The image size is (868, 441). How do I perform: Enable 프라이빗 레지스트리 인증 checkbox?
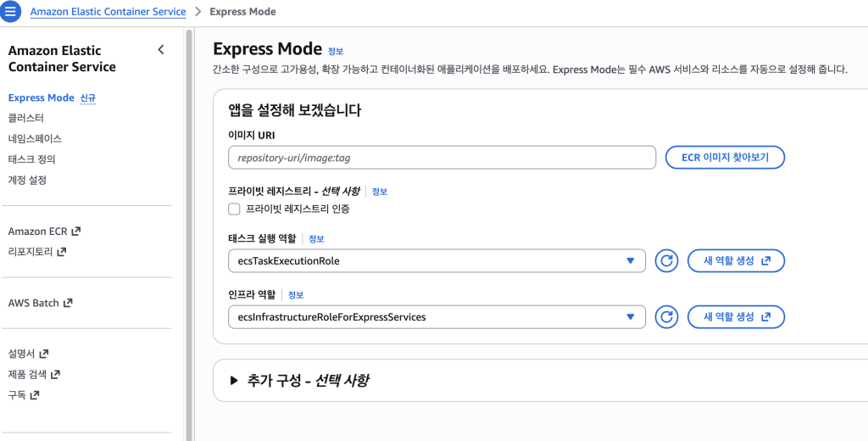(x=235, y=209)
